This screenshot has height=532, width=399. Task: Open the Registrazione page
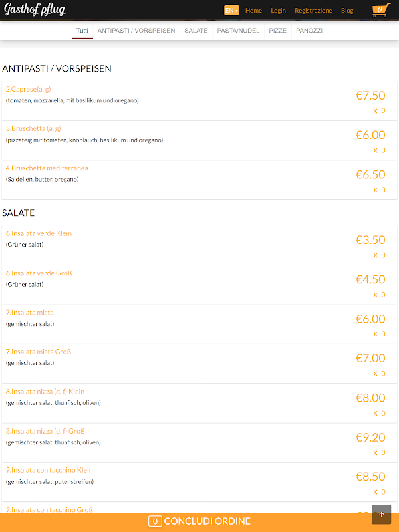[313, 11]
